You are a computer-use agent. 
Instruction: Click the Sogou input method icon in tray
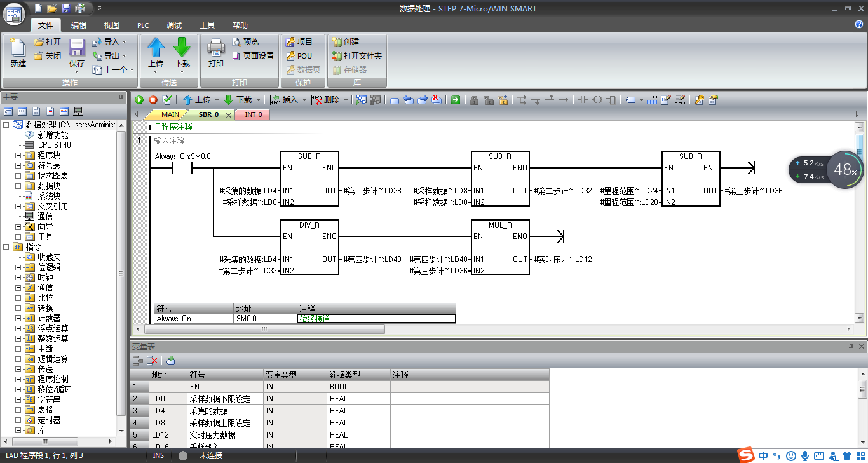[x=745, y=455]
